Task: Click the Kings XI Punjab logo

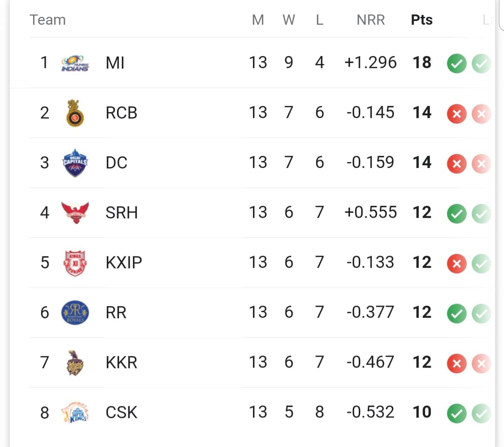Action: [75, 263]
